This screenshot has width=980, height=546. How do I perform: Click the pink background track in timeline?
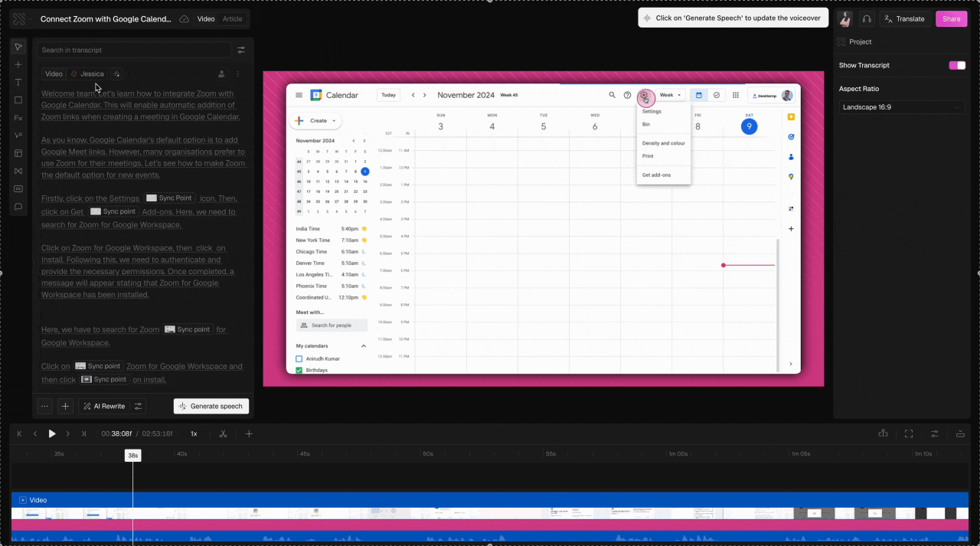coord(490,525)
